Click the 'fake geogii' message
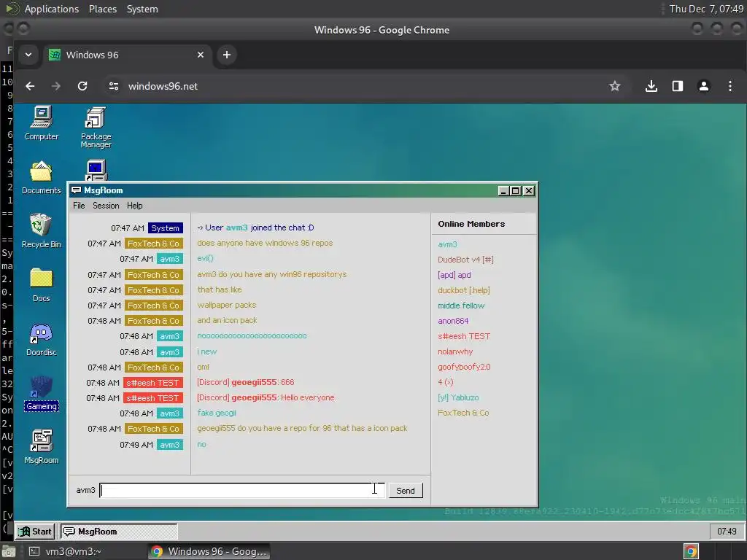 (x=216, y=413)
